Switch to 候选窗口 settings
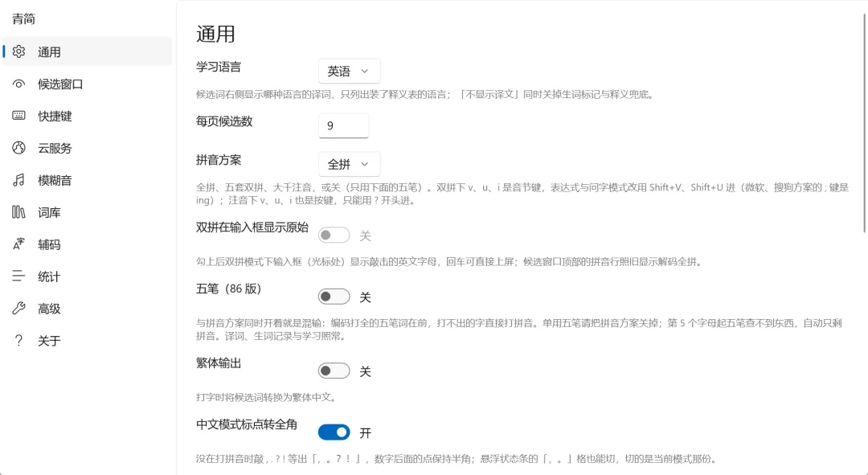868x475 pixels. (x=88, y=84)
